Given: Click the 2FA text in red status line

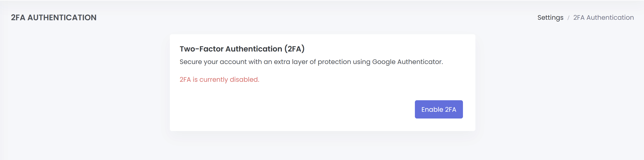Looking at the screenshot, I should (x=185, y=79).
